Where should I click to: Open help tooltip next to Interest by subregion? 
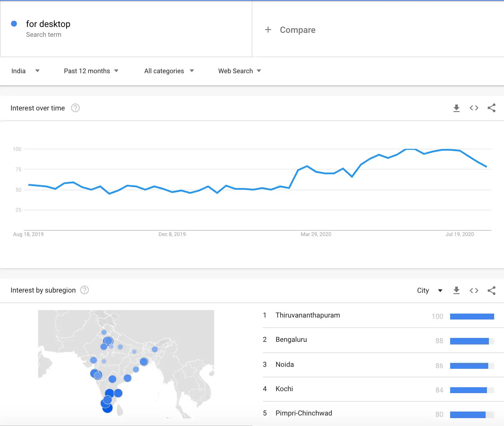[84, 290]
